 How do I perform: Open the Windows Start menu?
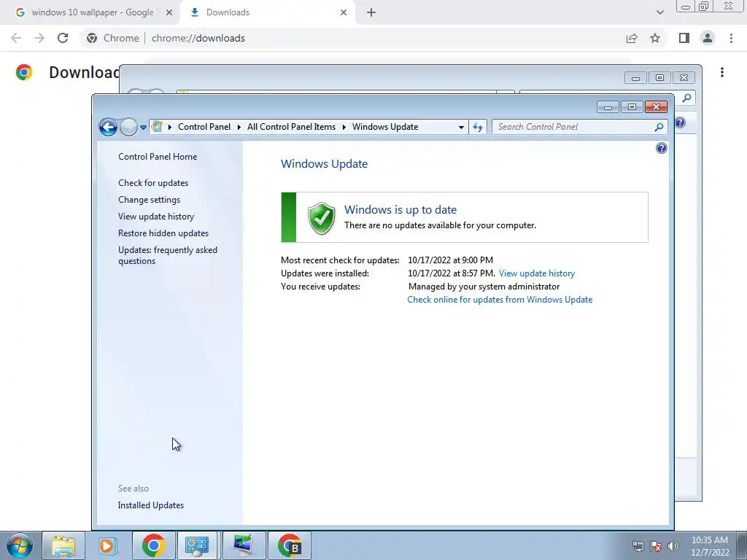[x=20, y=545]
